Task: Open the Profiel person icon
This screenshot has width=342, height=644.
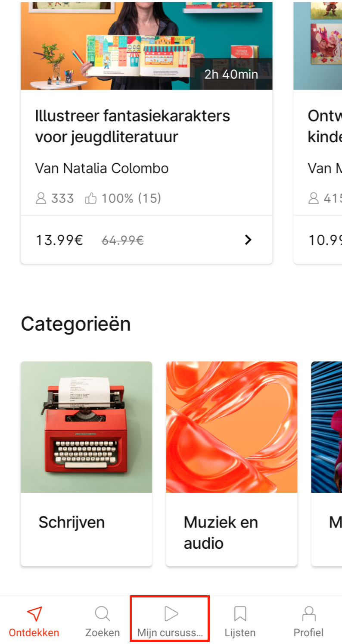Action: (308, 612)
